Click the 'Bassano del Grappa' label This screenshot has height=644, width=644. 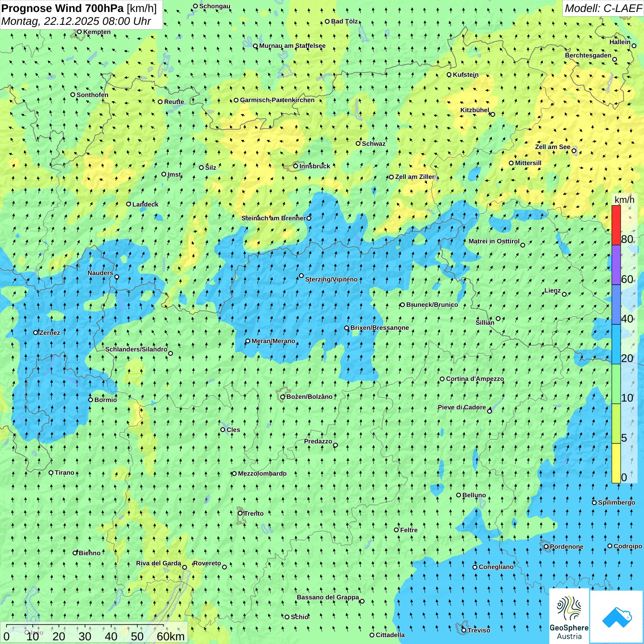(328, 597)
